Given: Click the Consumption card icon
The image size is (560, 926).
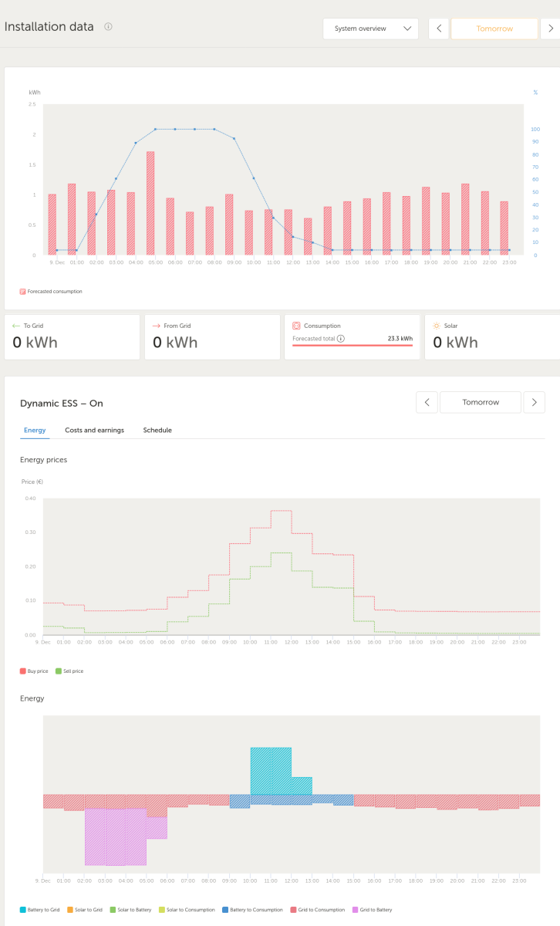Looking at the screenshot, I should click(x=296, y=326).
